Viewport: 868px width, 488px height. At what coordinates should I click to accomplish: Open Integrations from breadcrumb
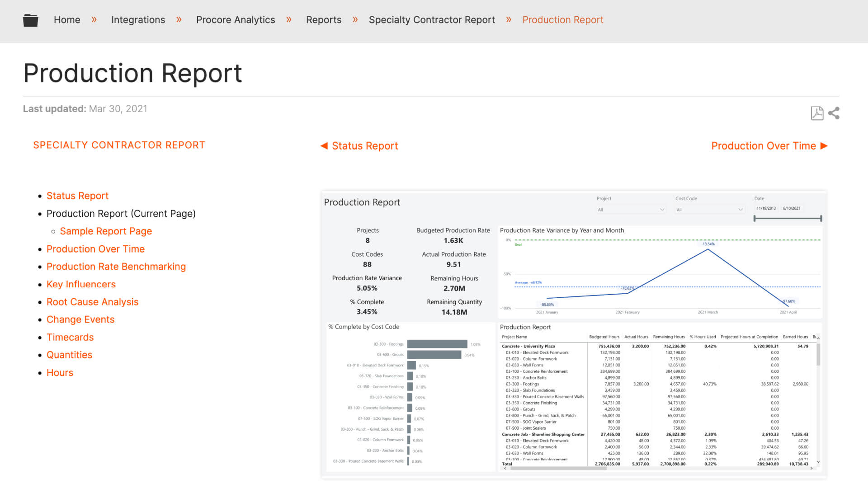click(138, 20)
